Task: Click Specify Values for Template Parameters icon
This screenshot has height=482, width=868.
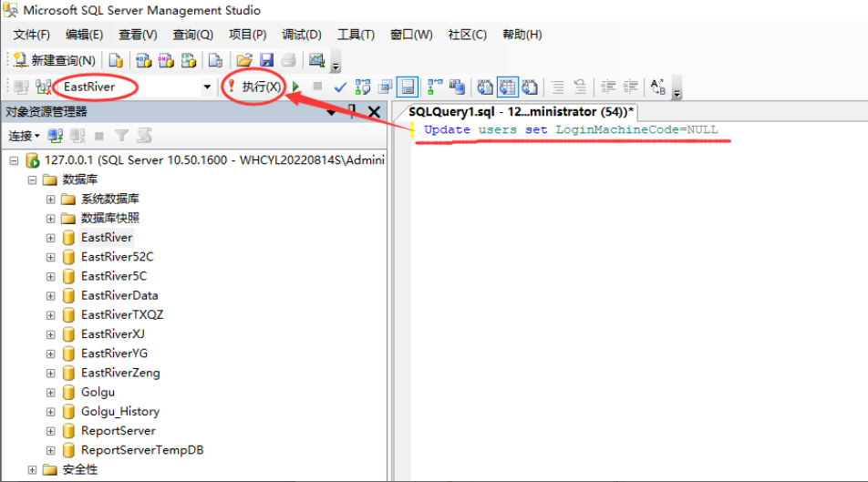Action: 657,87
